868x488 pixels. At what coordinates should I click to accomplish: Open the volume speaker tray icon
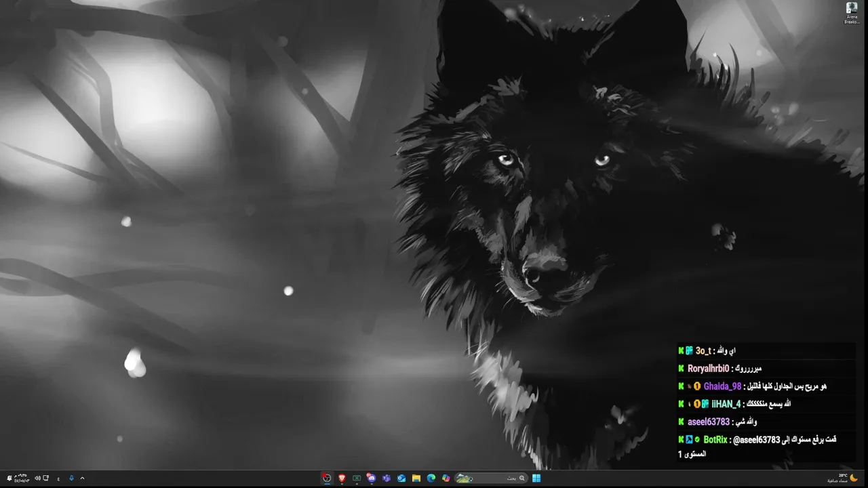coord(37,478)
